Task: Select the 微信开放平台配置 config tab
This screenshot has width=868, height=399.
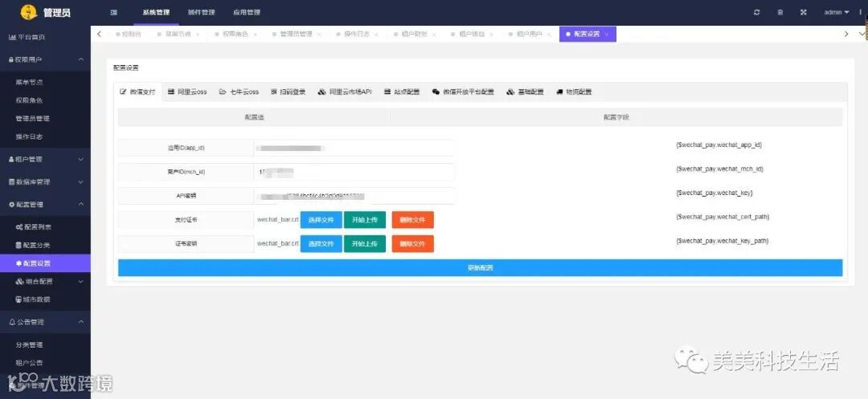Action: tap(464, 92)
